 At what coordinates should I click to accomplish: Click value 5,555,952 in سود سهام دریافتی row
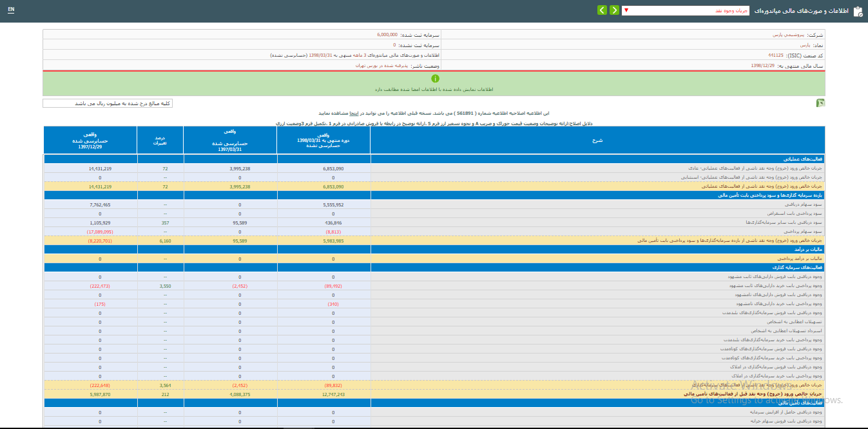(333, 205)
